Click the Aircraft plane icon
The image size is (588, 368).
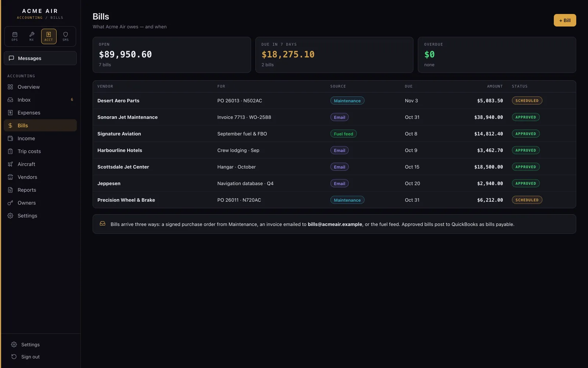10,164
